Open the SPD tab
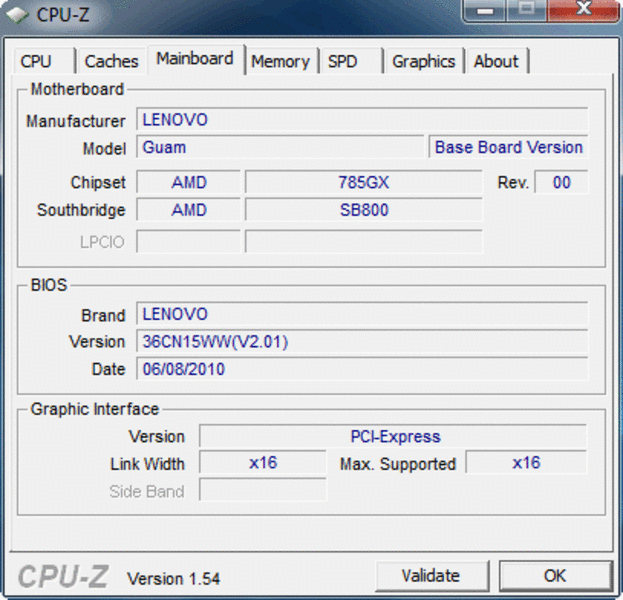This screenshot has width=623, height=600. coord(351,61)
